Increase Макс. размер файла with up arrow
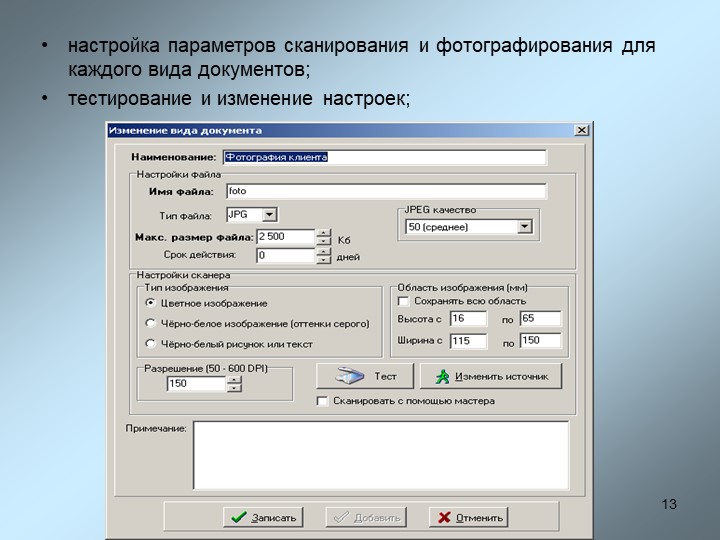 (324, 233)
